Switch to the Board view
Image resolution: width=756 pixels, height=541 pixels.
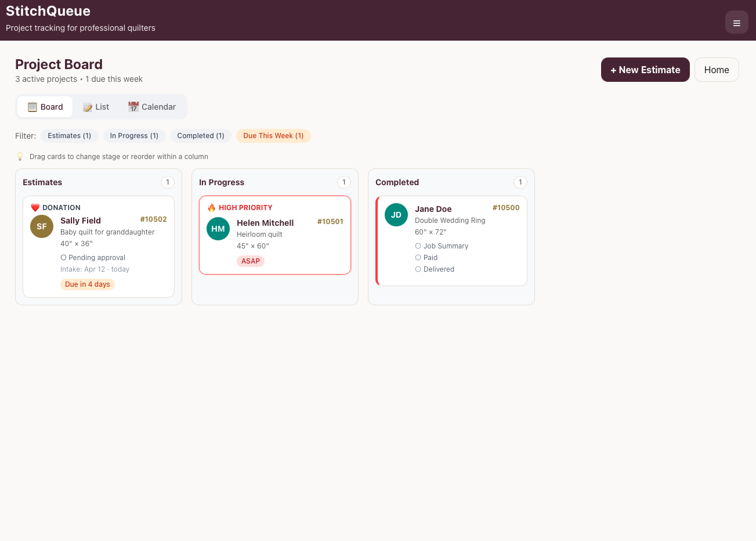point(45,107)
